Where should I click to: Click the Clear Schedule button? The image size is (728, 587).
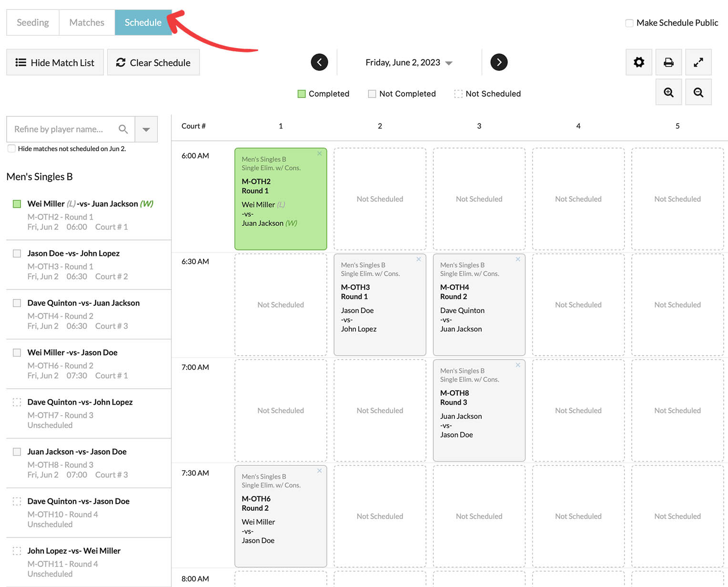tap(153, 63)
